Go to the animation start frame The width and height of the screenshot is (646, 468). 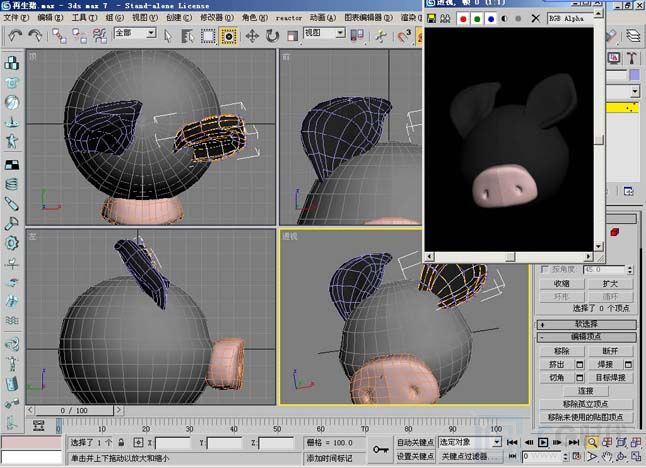point(512,442)
